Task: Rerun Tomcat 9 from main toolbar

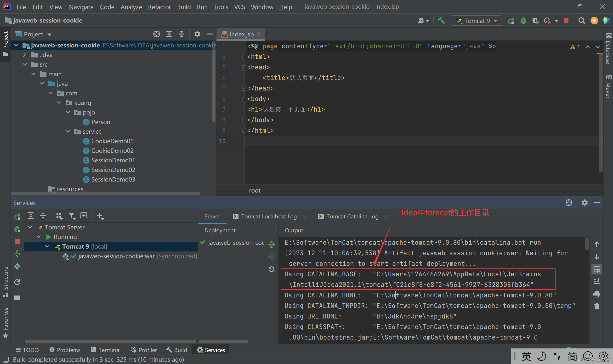Action: (511, 21)
